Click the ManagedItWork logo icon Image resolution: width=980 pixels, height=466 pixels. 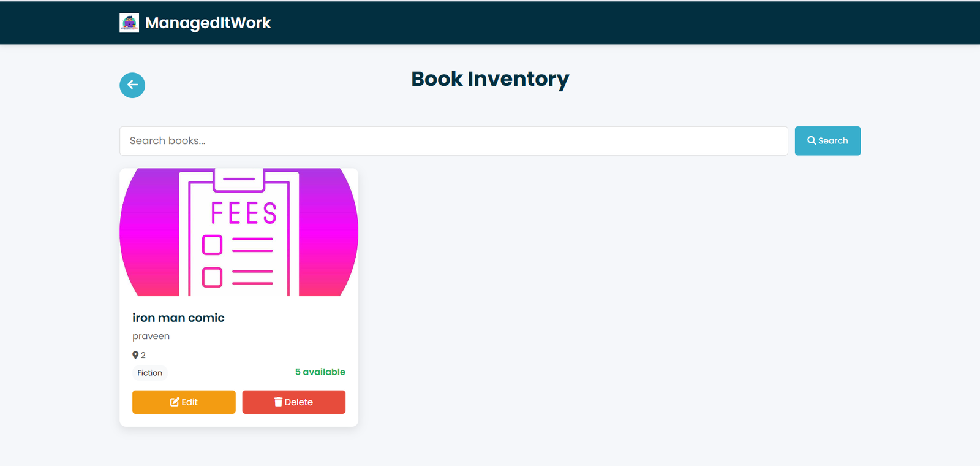coord(129,23)
